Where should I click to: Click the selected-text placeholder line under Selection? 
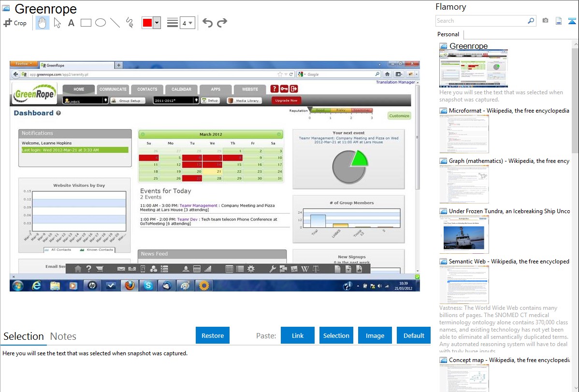click(95, 353)
